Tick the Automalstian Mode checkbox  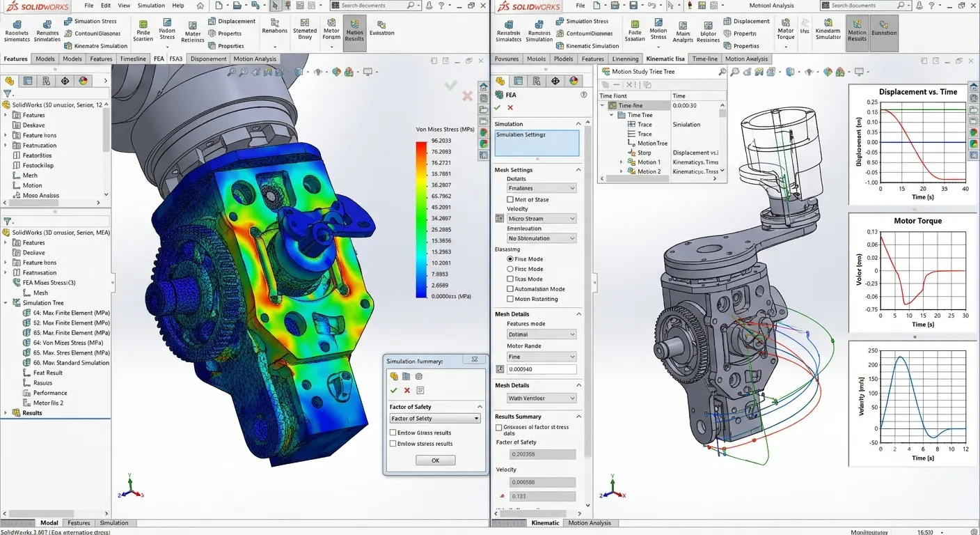point(510,289)
